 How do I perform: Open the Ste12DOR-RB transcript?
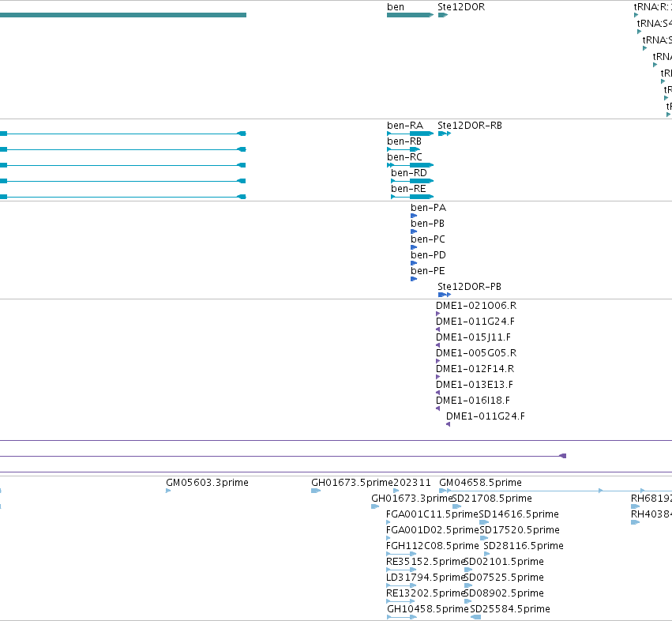[x=445, y=134]
